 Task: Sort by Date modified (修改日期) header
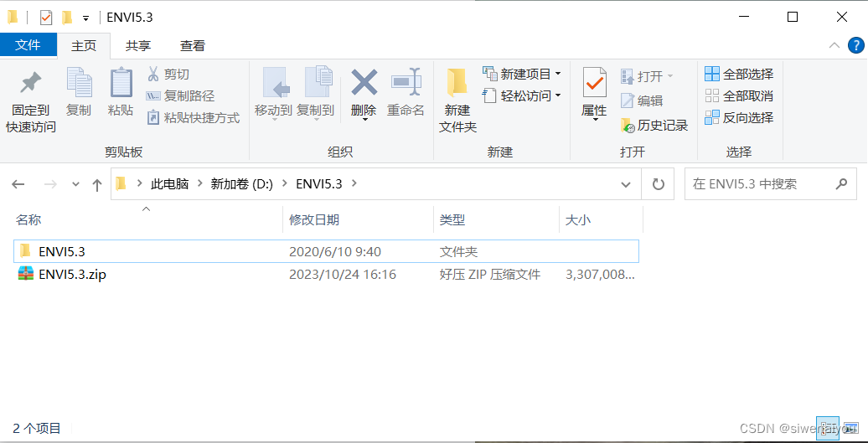[x=358, y=219]
